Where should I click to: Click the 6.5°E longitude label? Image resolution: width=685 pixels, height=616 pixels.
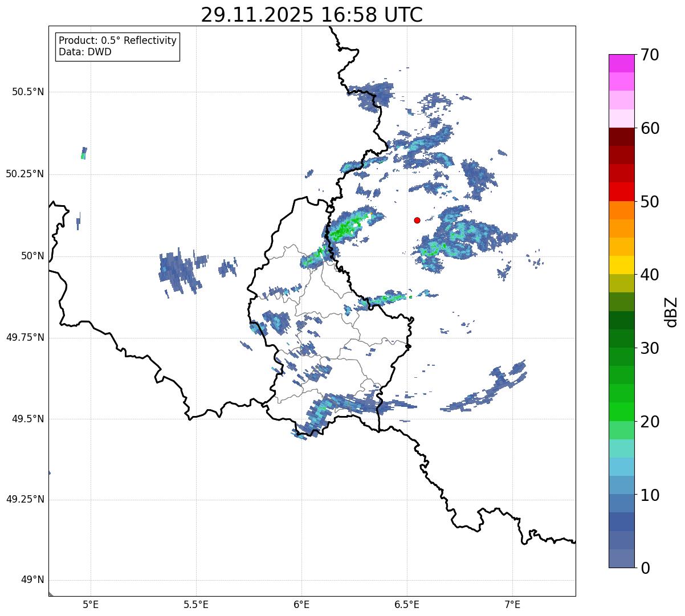coord(407,604)
